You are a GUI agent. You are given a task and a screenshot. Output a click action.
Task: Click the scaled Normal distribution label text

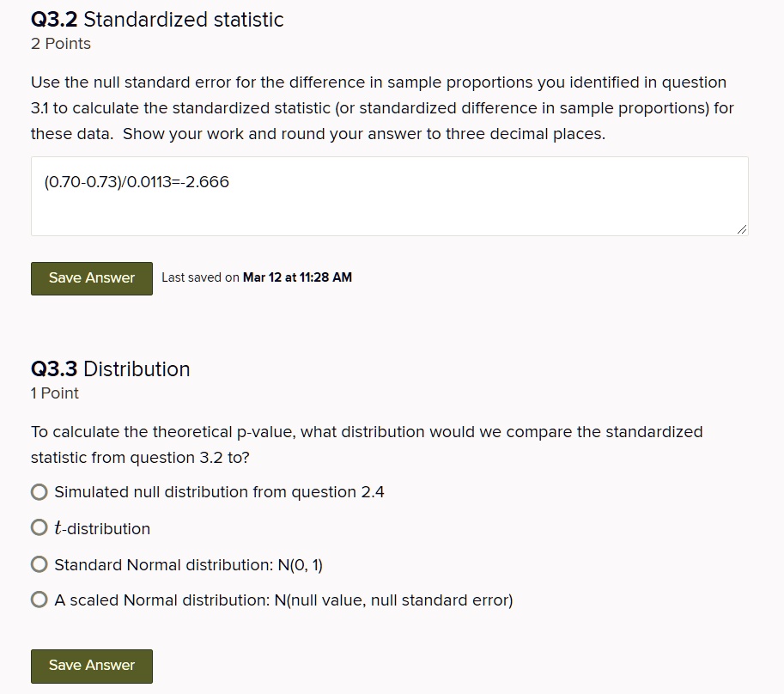coord(283,600)
